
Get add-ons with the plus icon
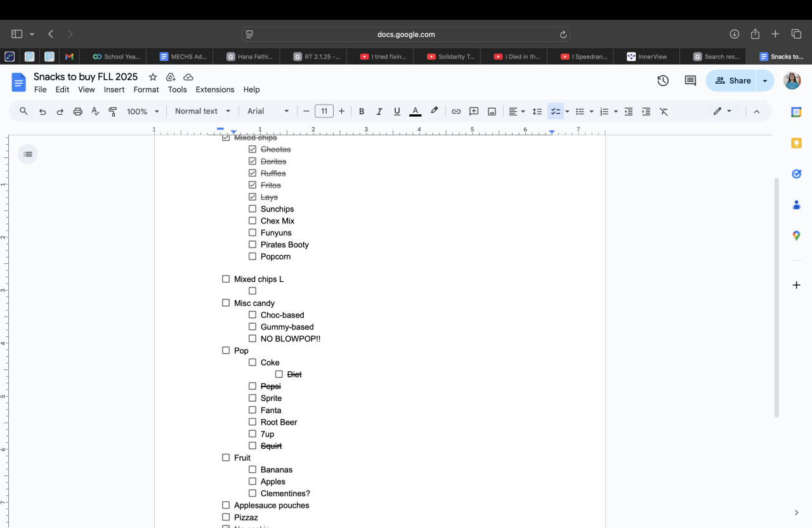pyautogui.click(x=796, y=285)
